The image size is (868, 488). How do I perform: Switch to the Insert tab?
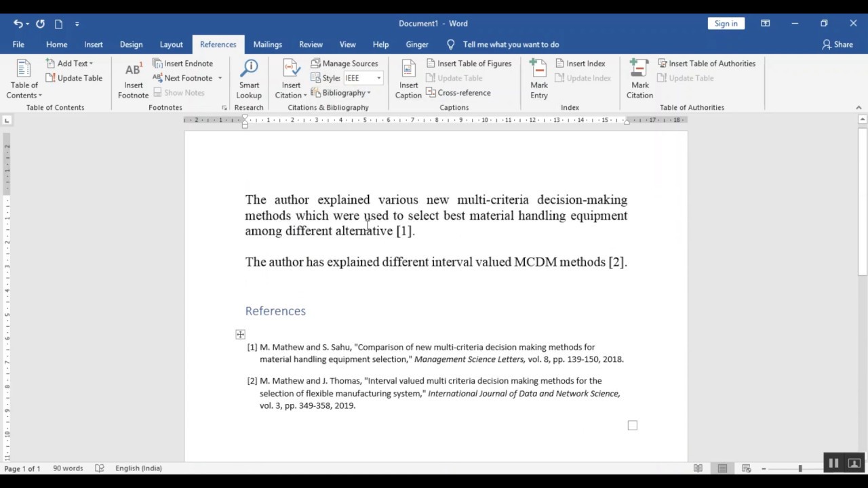94,44
